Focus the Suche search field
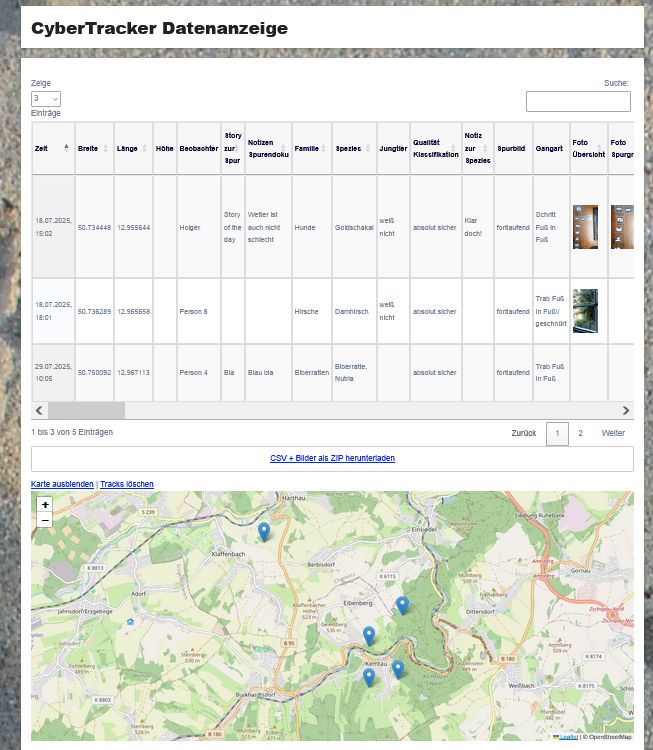Screen dimensions: 653x750 coord(578,101)
